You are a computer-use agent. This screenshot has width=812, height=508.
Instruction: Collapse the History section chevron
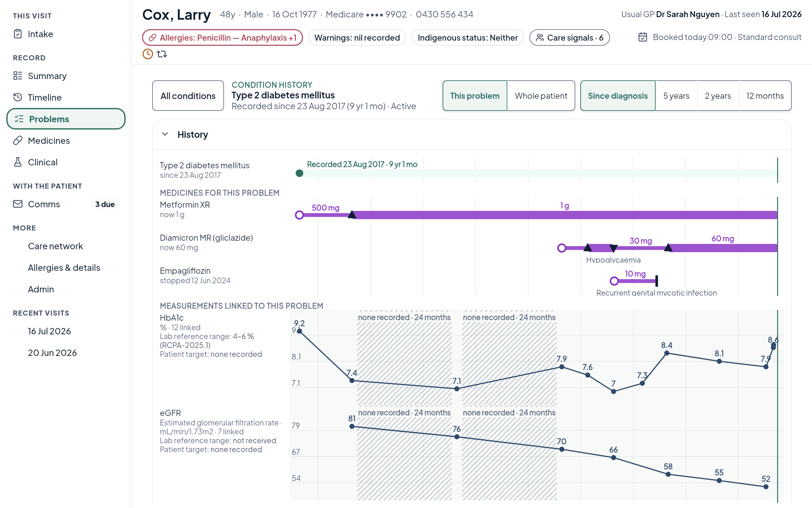pos(165,134)
